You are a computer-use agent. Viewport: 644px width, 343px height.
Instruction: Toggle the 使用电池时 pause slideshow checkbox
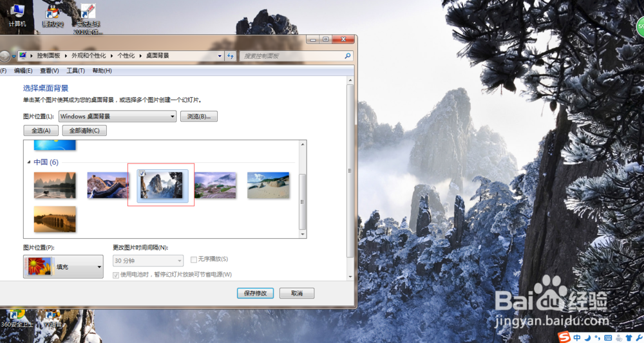coord(116,275)
